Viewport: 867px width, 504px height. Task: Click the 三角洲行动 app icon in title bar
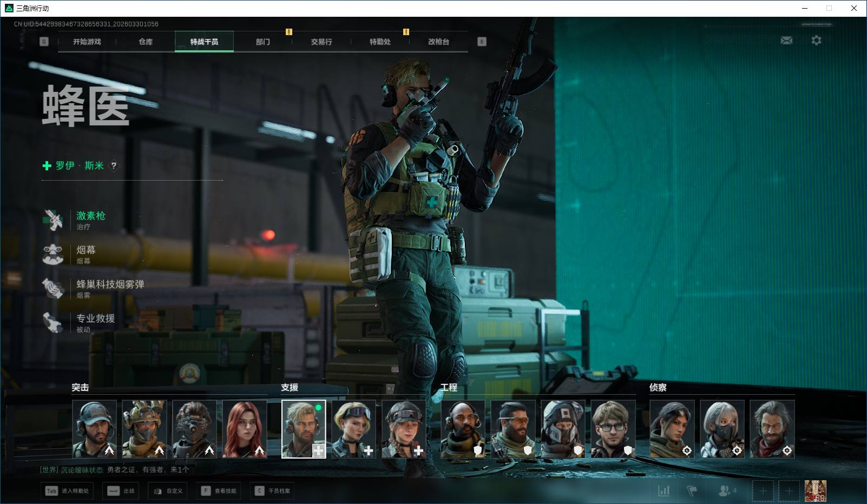point(9,8)
